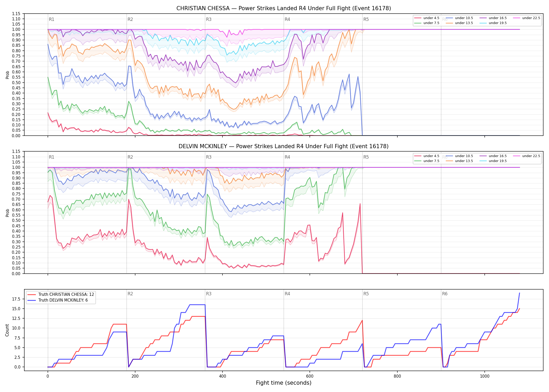The width and height of the screenshot is (549, 392).
Task: Click the R6 round marker in Count chart
Action: (445, 294)
